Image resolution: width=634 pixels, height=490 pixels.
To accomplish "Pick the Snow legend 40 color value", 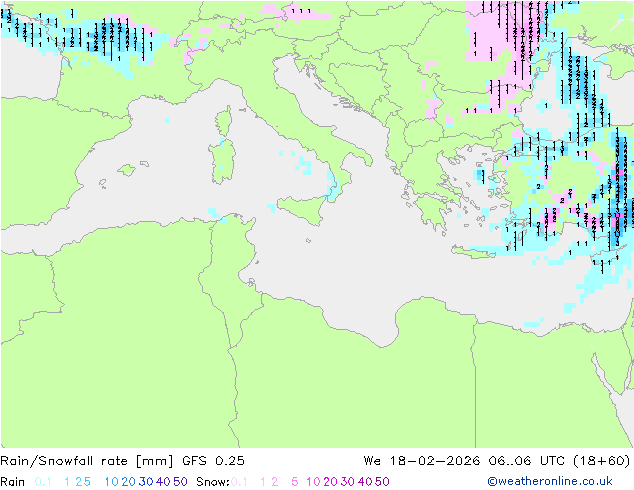I will 365,482.
